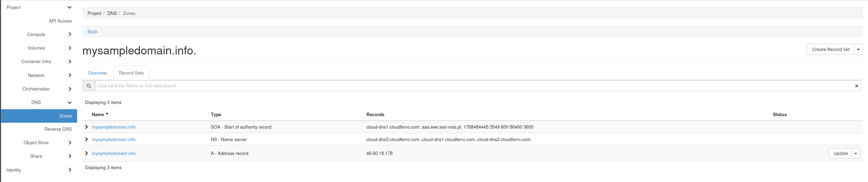Sort by Name column arrow
This screenshot has height=182, width=868.
coord(107,114)
